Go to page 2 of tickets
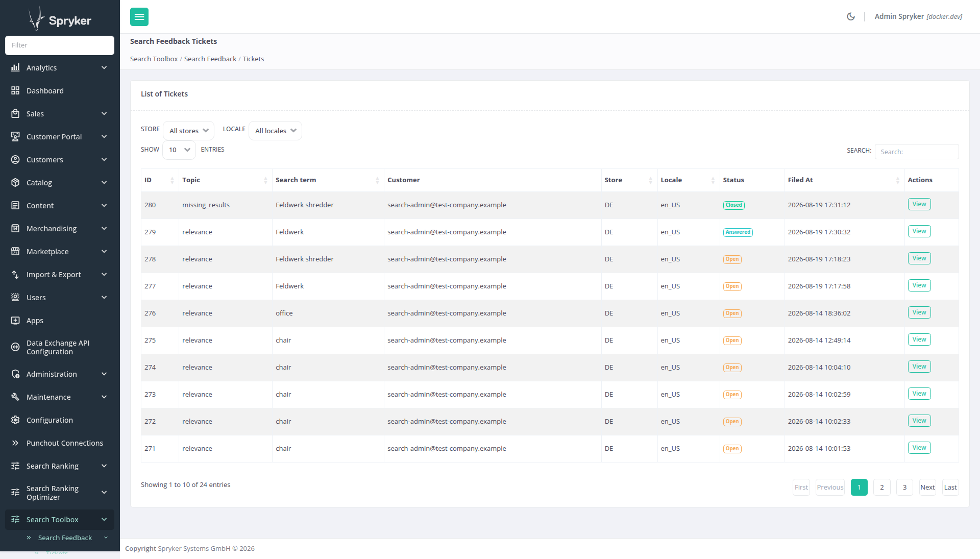980x559 pixels. [x=882, y=487]
